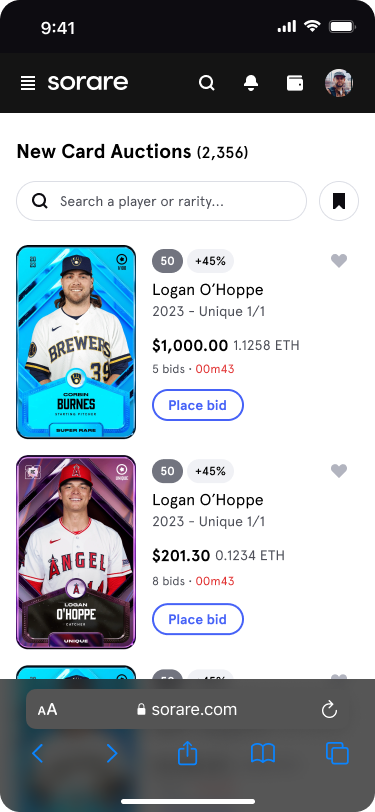Open Safari bookmarks book icon
Viewport: 375px width, 812px height.
tap(263, 753)
